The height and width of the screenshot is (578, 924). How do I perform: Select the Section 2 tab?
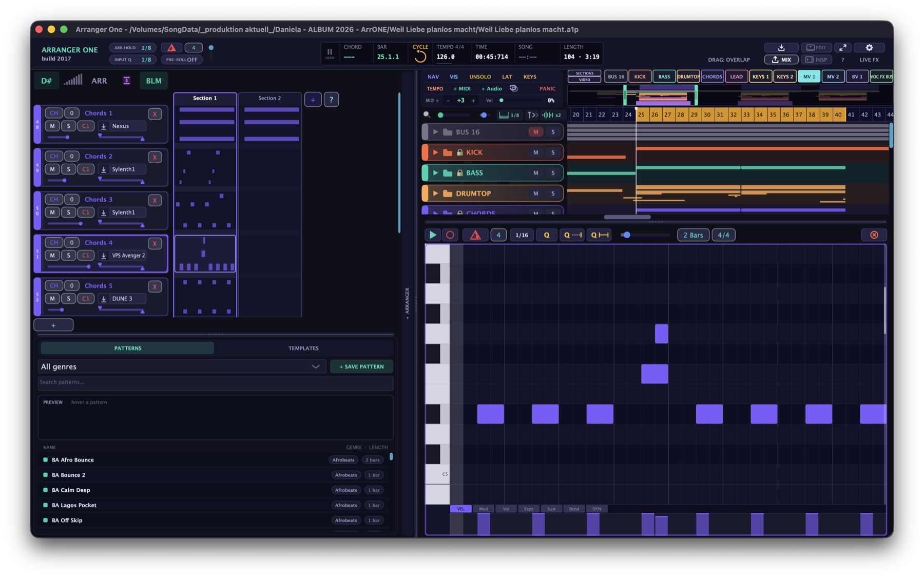pos(269,98)
